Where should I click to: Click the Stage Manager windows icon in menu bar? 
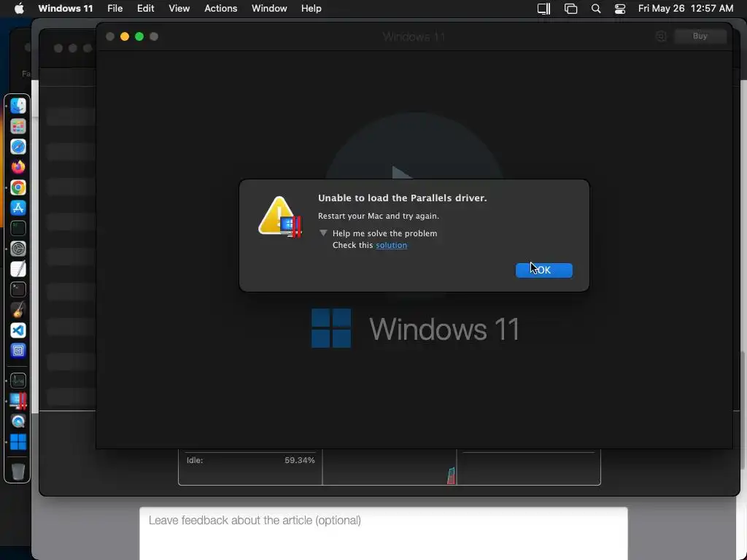pos(570,9)
